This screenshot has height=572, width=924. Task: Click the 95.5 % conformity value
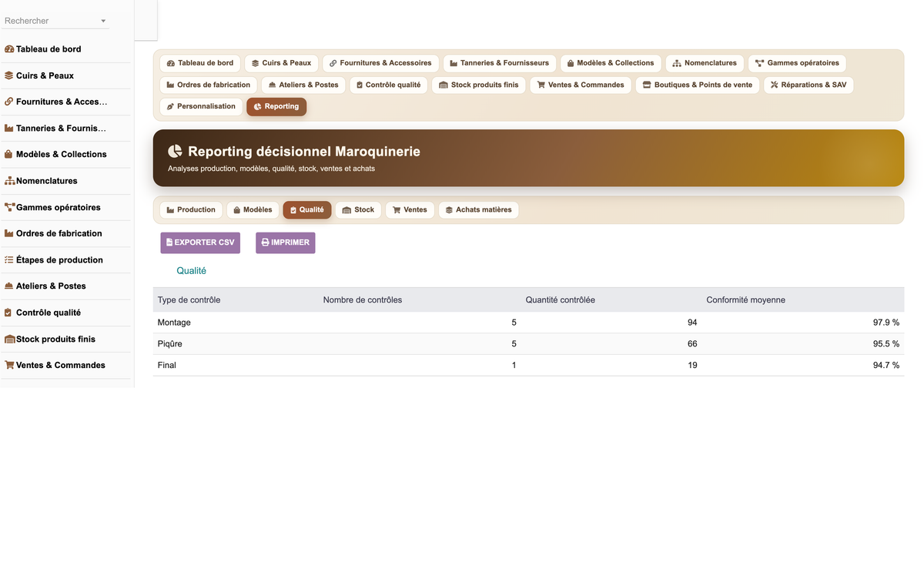[885, 343]
